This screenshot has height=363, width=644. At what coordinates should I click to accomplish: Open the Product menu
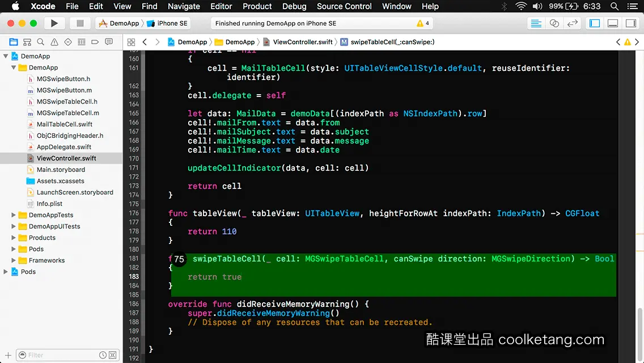coord(257,6)
